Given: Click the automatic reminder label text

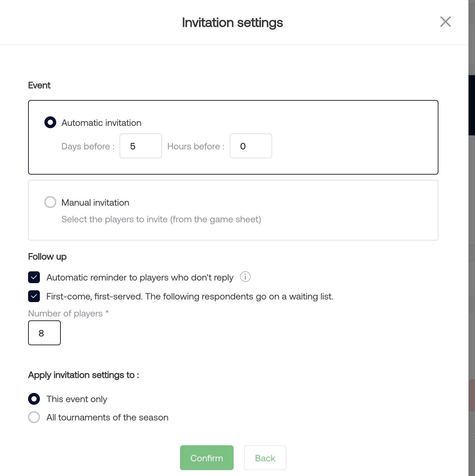Looking at the screenshot, I should (x=140, y=278).
